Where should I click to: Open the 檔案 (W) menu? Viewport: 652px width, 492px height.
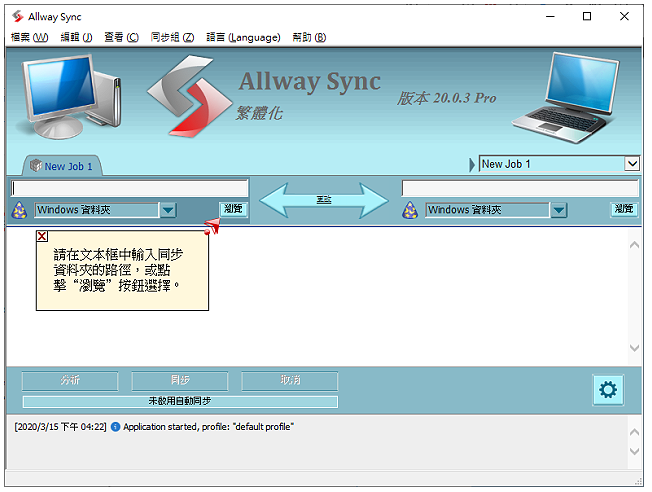30,37
